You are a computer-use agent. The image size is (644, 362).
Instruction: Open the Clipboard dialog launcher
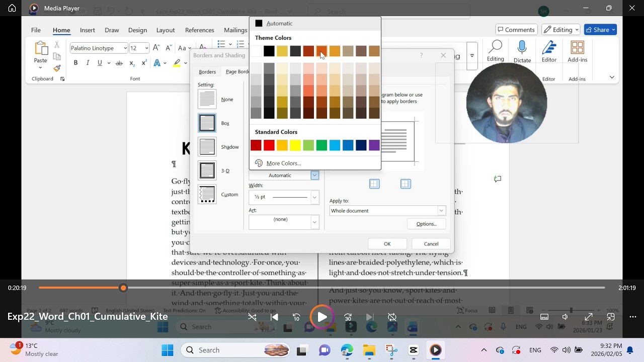tap(62, 79)
